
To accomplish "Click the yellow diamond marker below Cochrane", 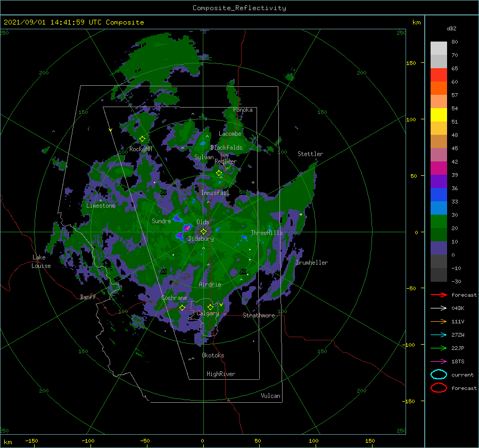I will (x=183, y=307).
